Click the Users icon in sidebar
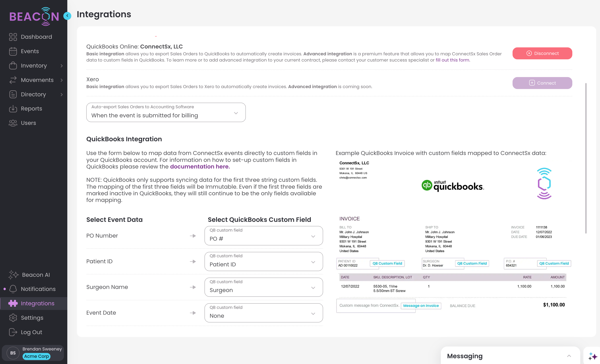 13,123
